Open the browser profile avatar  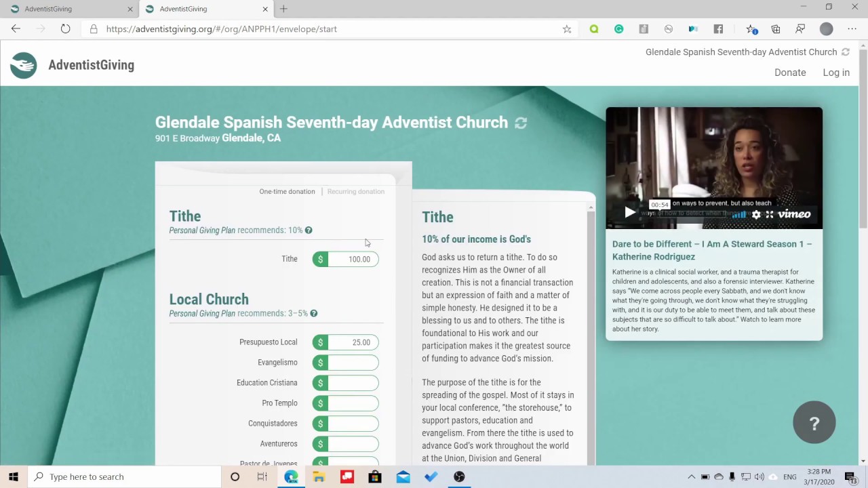click(x=826, y=29)
